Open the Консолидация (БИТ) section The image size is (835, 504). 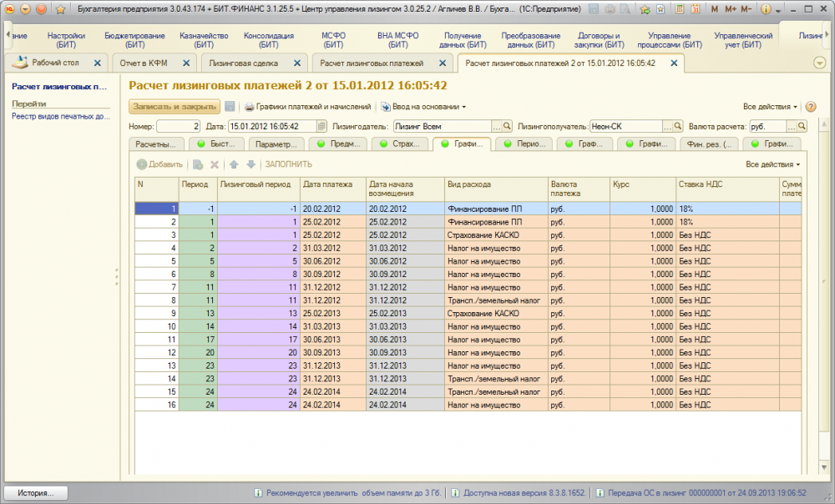click(269, 40)
